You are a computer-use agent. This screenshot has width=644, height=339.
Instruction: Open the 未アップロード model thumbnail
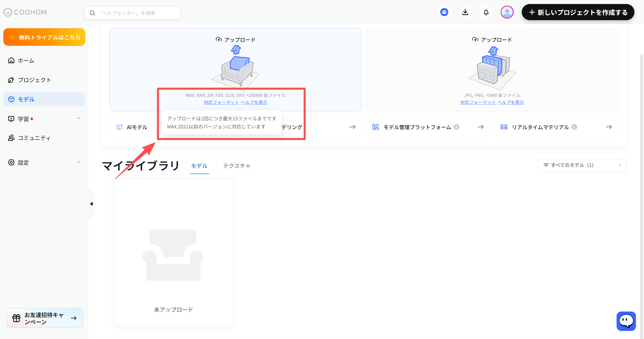[x=174, y=252]
